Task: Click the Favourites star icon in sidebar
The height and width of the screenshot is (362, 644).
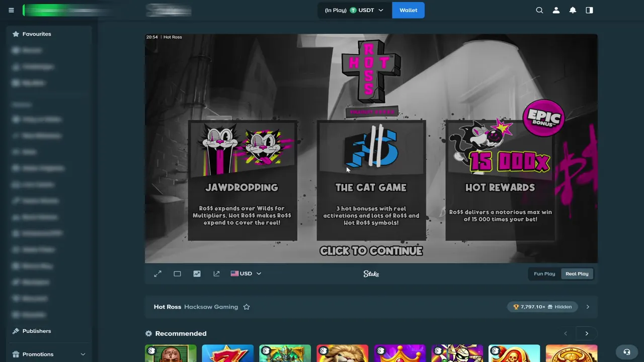Action: (16, 34)
